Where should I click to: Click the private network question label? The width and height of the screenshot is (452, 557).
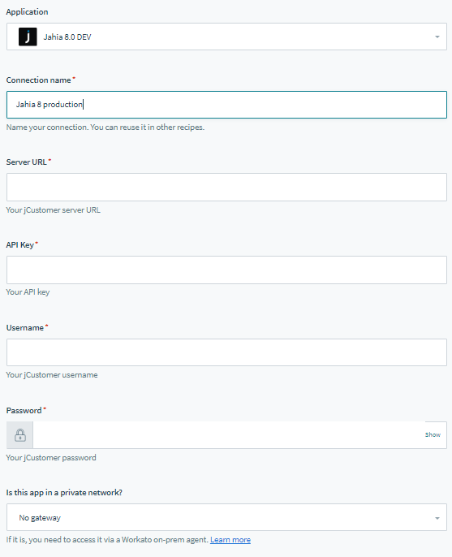(64, 493)
